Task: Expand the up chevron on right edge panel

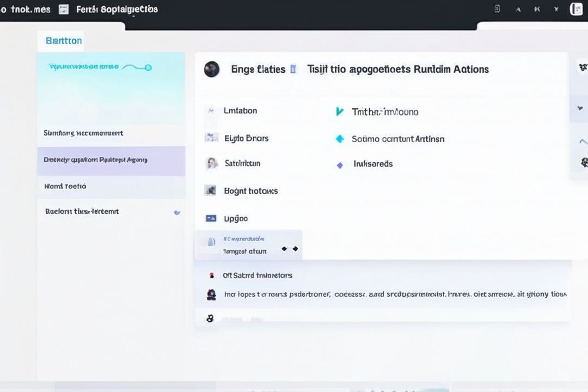Action: (x=583, y=142)
